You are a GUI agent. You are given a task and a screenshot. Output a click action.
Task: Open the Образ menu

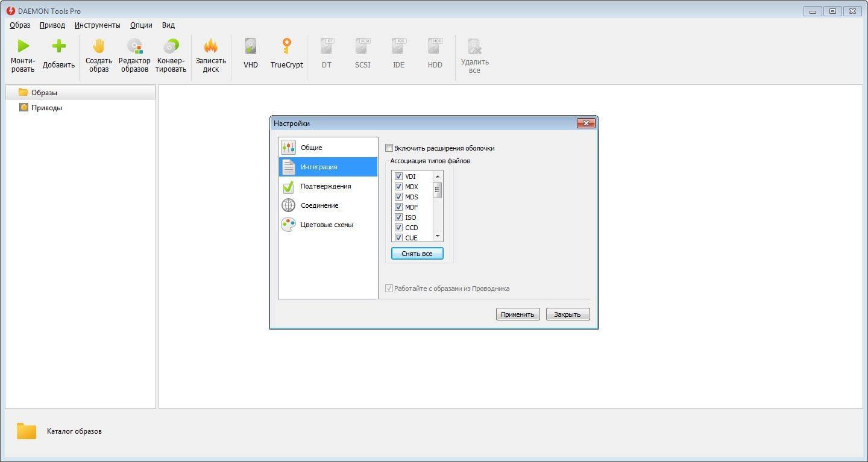click(x=20, y=25)
